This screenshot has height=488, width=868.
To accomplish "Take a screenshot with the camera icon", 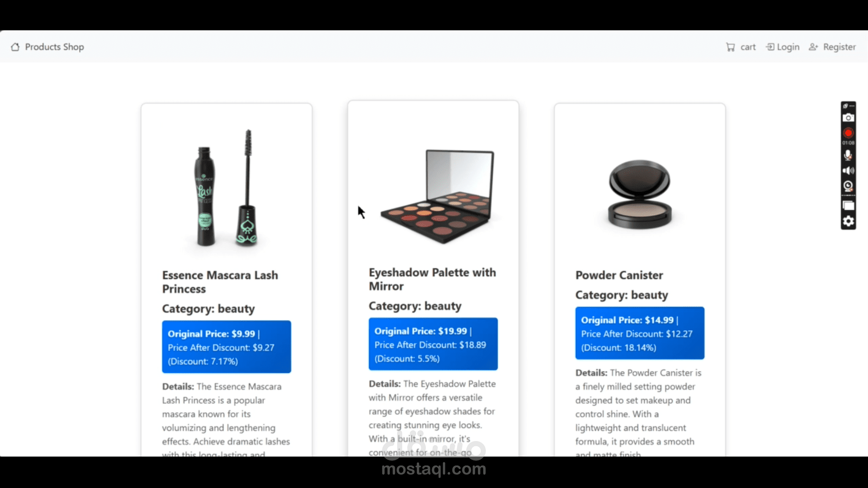I will [848, 118].
